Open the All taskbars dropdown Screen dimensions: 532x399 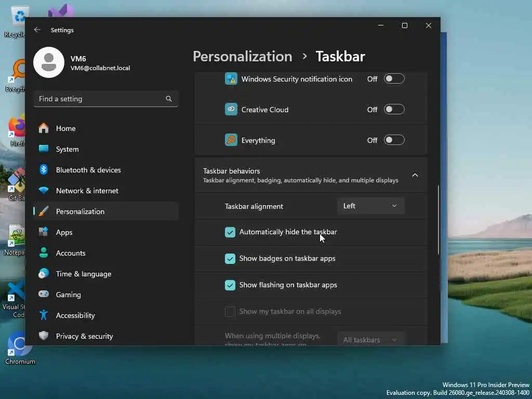[x=371, y=340]
